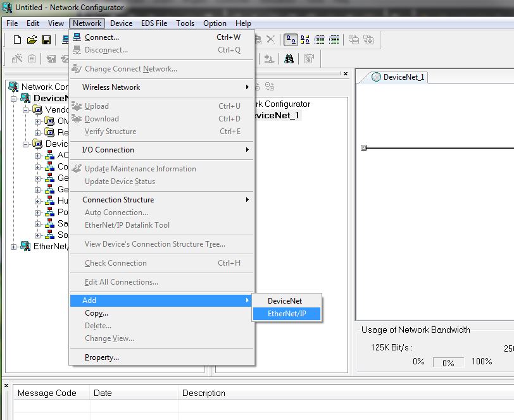The width and height of the screenshot is (514, 420).
Task: Click the highlighted Add menu entry
Action: [162, 300]
